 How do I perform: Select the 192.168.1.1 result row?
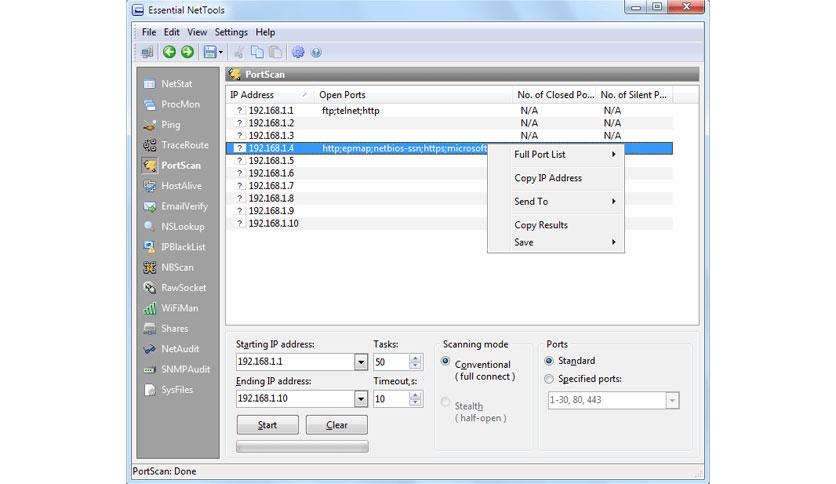(449, 110)
